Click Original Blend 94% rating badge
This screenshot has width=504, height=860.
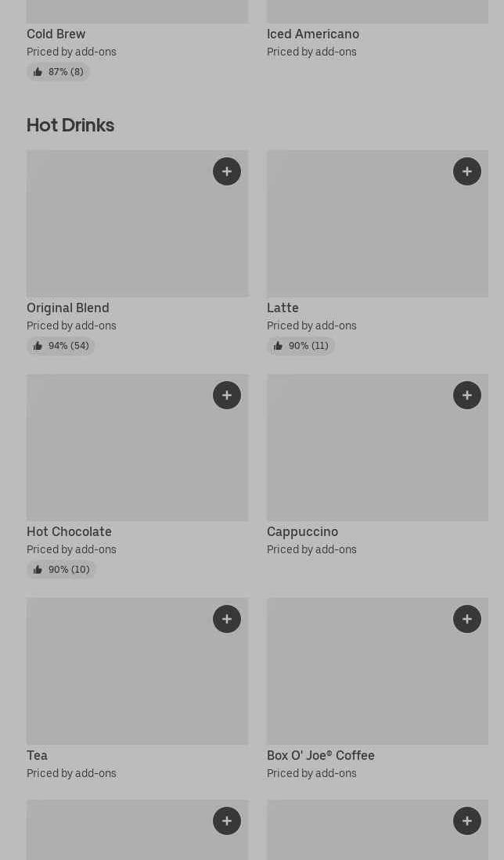(x=60, y=346)
